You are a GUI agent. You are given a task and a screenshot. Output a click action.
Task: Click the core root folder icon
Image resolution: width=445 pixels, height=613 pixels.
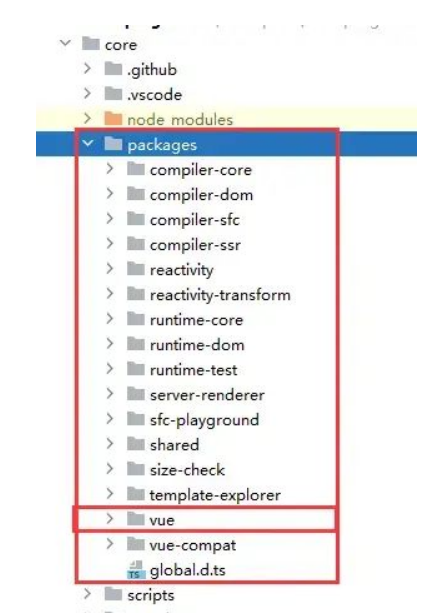point(90,44)
